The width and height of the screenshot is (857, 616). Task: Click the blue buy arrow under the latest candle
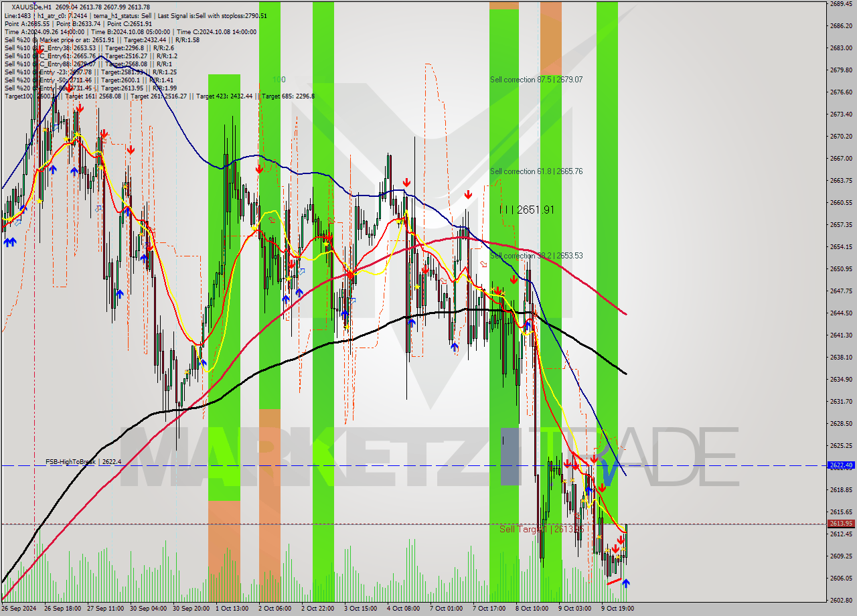click(625, 584)
